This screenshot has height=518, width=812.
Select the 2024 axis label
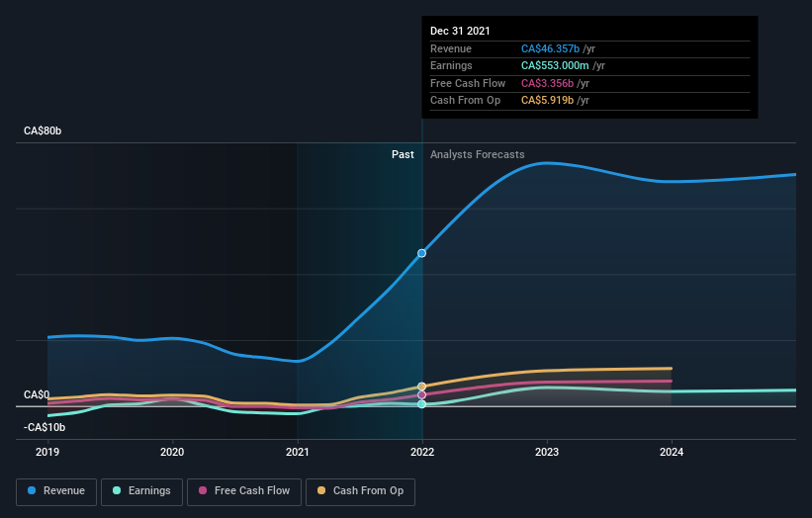tap(672, 452)
